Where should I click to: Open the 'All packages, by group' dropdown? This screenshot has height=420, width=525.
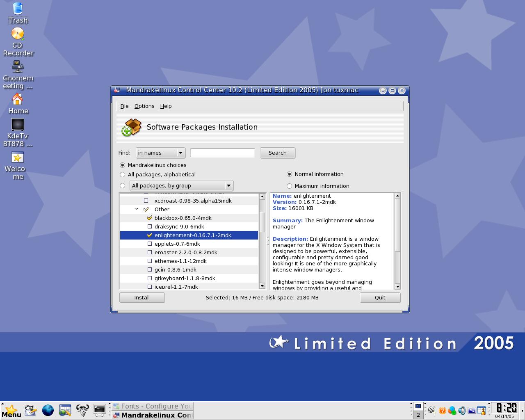[x=181, y=185]
